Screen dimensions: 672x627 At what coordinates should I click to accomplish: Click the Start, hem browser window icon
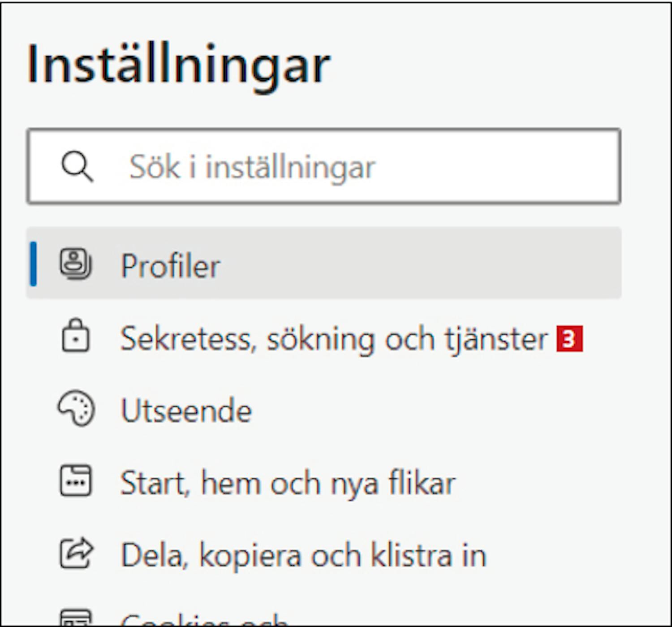(76, 481)
